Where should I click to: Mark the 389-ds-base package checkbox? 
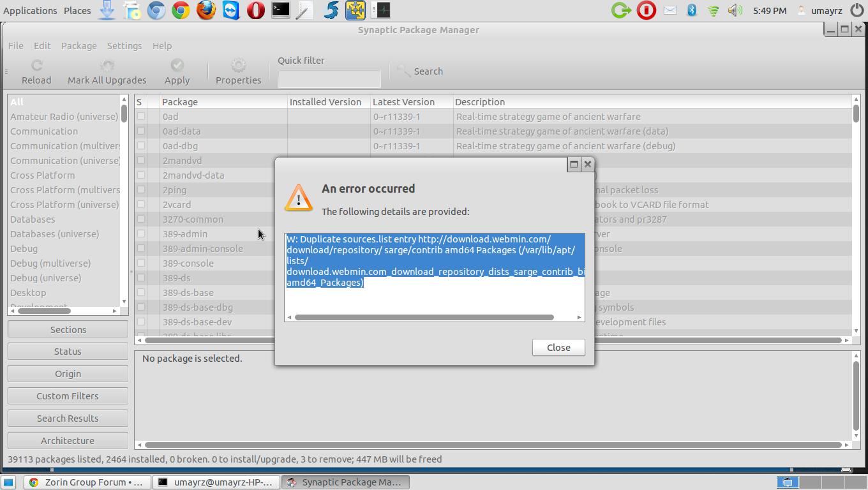(x=141, y=293)
